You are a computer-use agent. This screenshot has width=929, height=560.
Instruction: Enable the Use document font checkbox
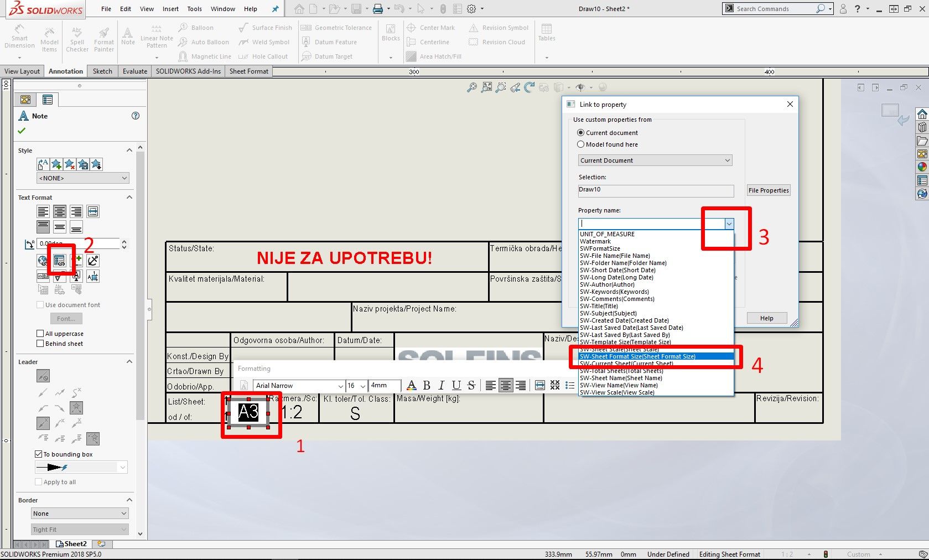pos(40,305)
